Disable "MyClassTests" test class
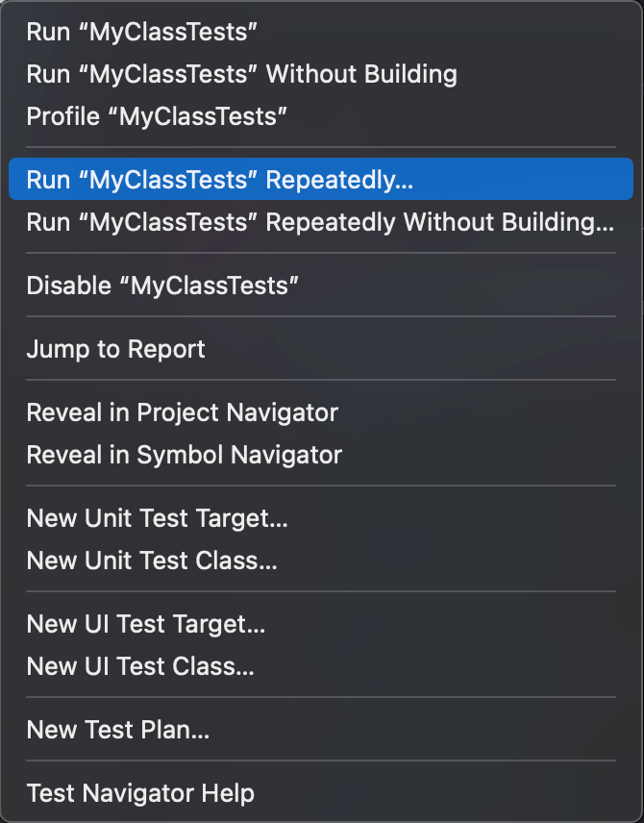The height and width of the screenshot is (823, 644). coord(162,286)
